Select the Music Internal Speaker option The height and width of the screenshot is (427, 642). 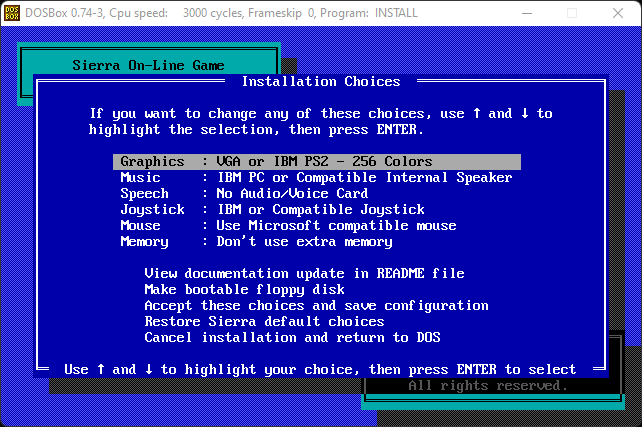pyautogui.click(x=316, y=178)
